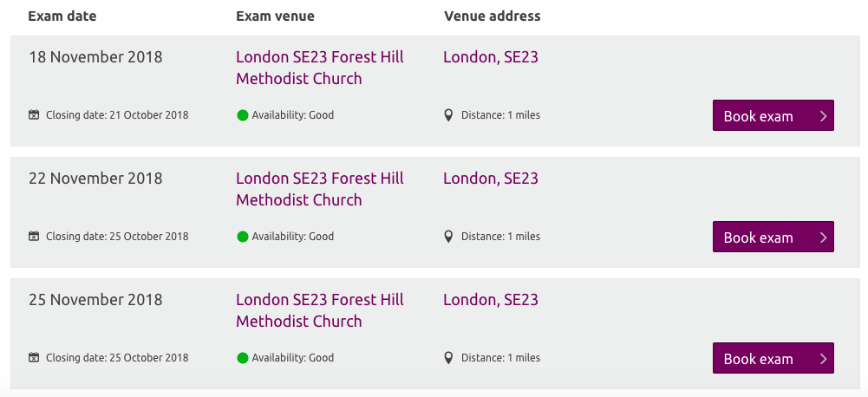868x397 pixels.
Task: Click green availability dot for 25 November exam
Action: tap(243, 358)
